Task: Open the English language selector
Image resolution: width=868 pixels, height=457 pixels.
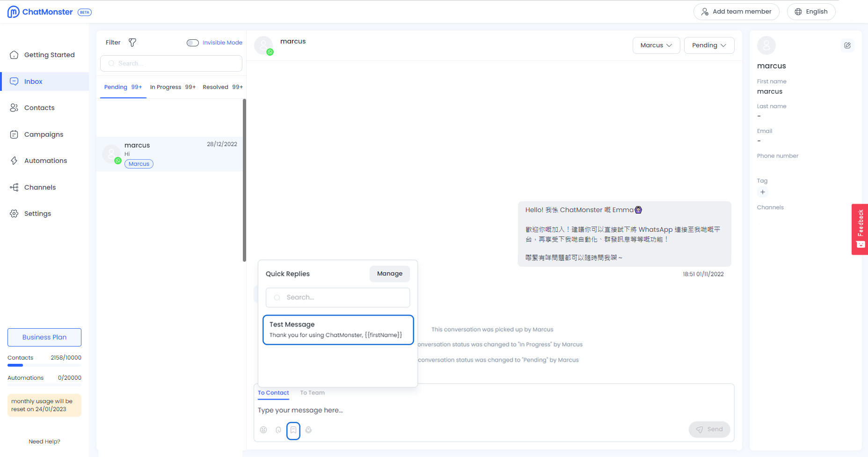Action: (811, 12)
